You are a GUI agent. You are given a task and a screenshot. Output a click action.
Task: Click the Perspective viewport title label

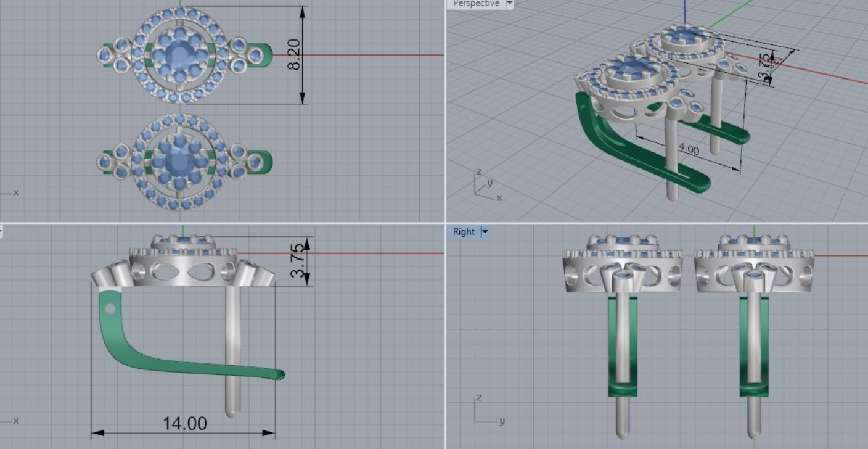(x=475, y=4)
